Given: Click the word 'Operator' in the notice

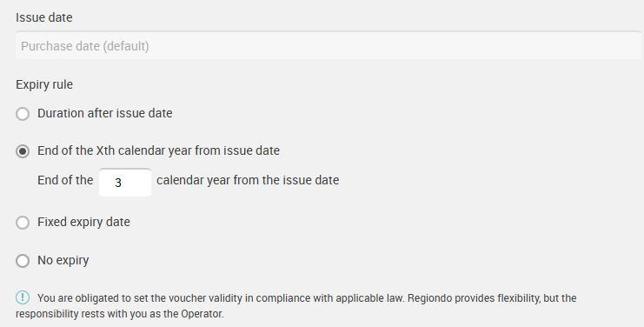Looking at the screenshot, I should click(x=201, y=314).
